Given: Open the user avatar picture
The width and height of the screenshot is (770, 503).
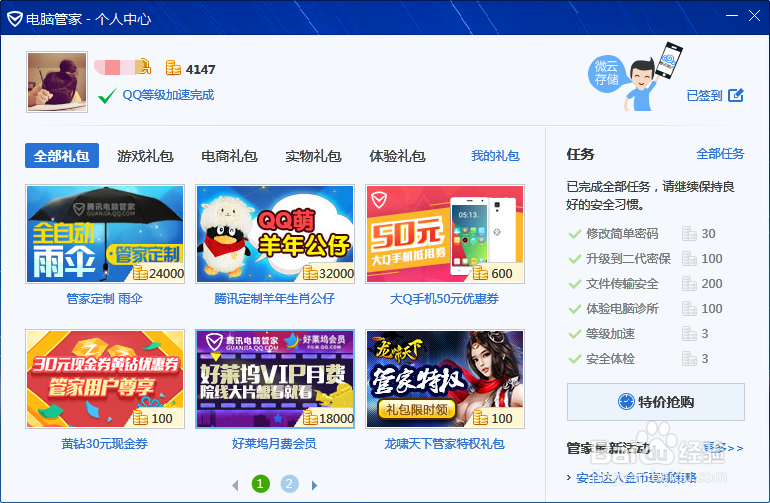Looking at the screenshot, I should (x=57, y=82).
